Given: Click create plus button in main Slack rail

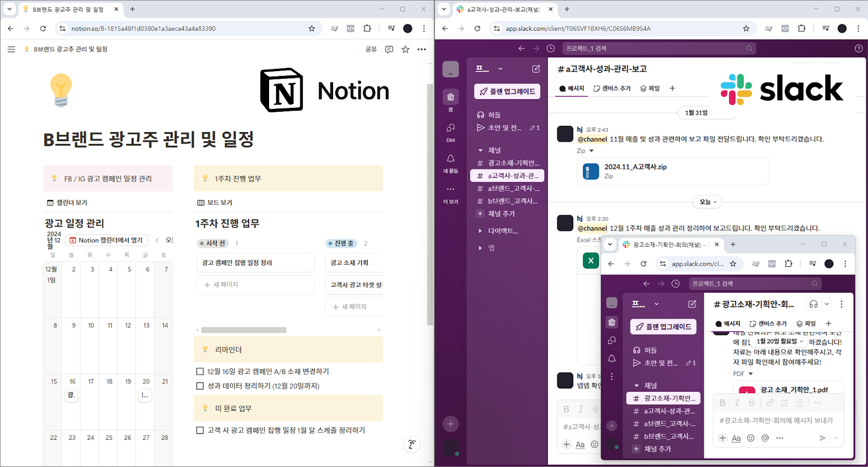Looking at the screenshot, I should coord(451,424).
